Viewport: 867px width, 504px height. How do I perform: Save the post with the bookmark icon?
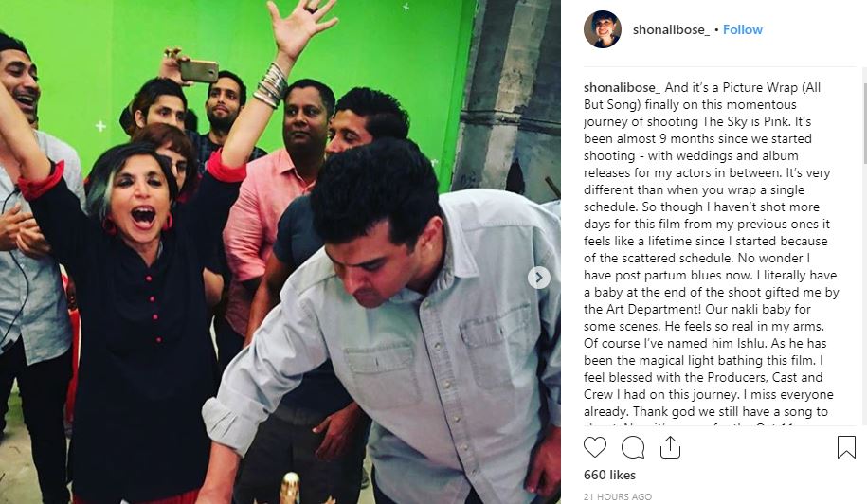coord(846,447)
